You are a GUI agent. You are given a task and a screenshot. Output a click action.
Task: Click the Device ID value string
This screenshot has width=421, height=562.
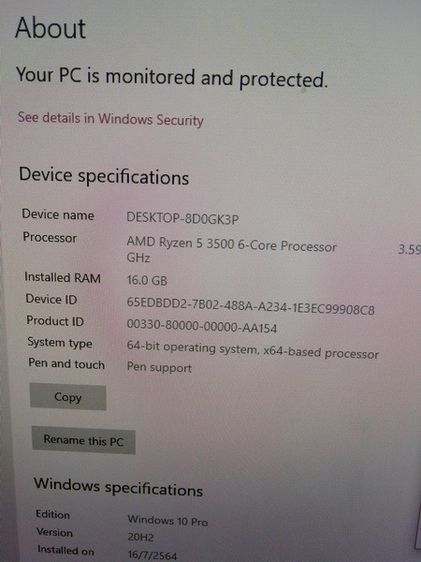(251, 307)
